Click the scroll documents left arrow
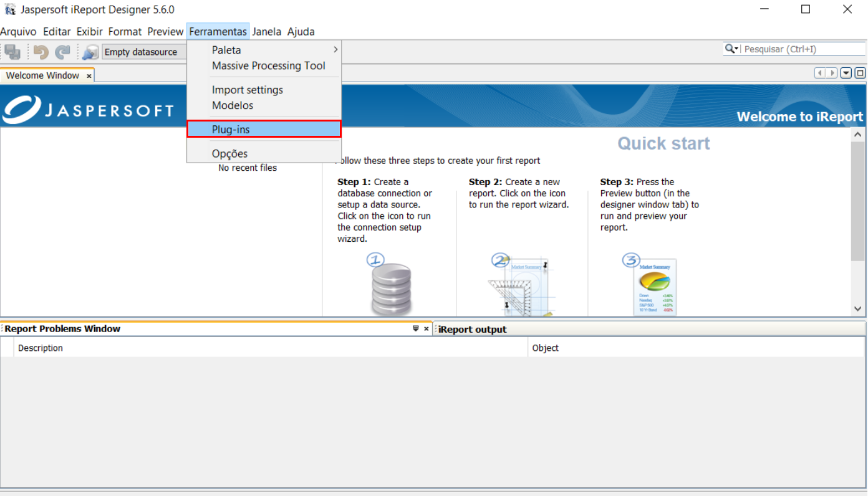Viewport: 868px width, 496px height. point(820,74)
